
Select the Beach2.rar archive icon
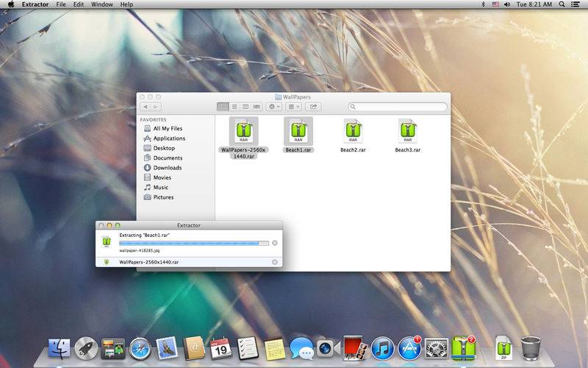pyautogui.click(x=353, y=131)
